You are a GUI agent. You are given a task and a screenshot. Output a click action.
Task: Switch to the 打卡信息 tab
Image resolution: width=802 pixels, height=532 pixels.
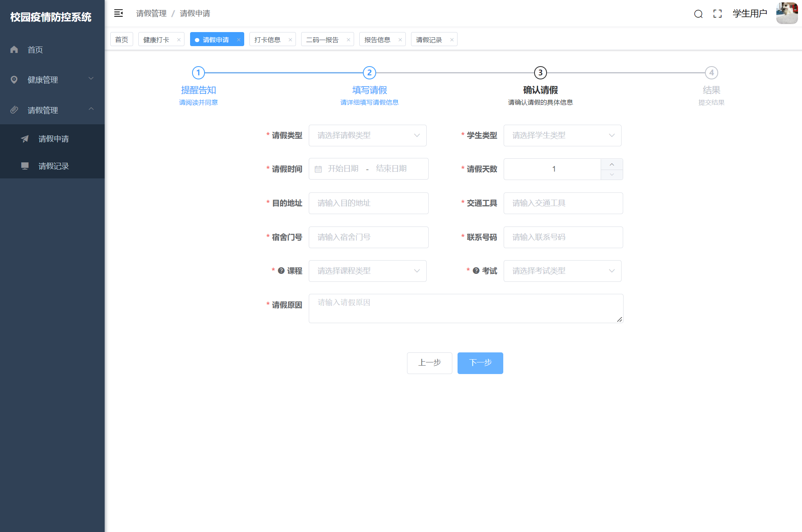click(x=267, y=40)
